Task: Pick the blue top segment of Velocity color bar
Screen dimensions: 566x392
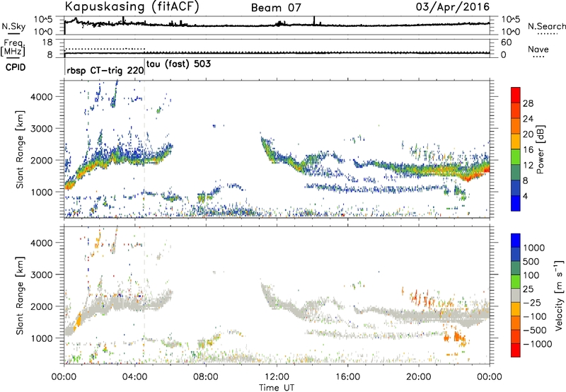Action: click(x=516, y=241)
